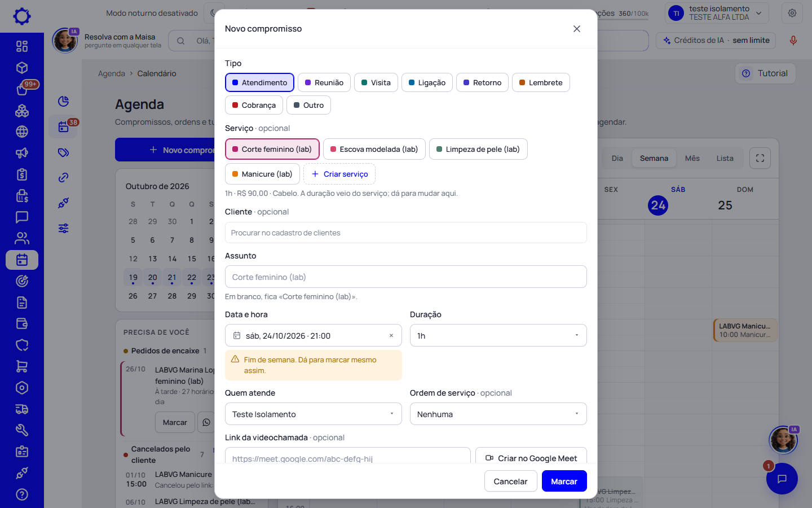Click the dashboard grid icon in sidebar
This screenshot has width=812, height=508.
22,46
